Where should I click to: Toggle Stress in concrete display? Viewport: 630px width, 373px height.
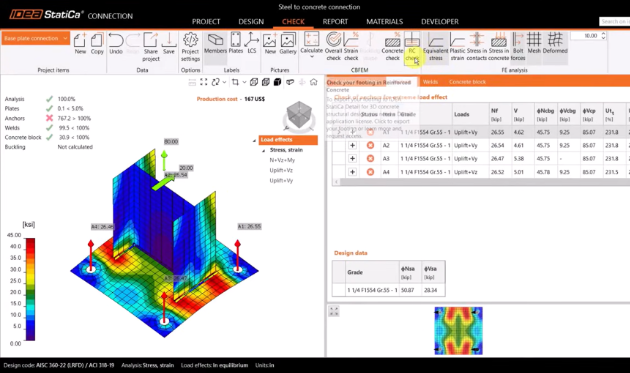pyautogui.click(x=499, y=47)
